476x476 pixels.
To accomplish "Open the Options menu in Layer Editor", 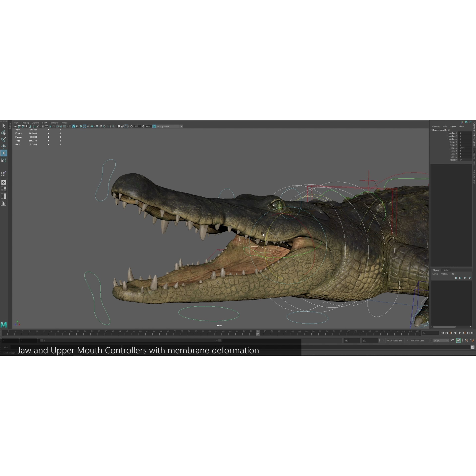I will click(x=445, y=274).
